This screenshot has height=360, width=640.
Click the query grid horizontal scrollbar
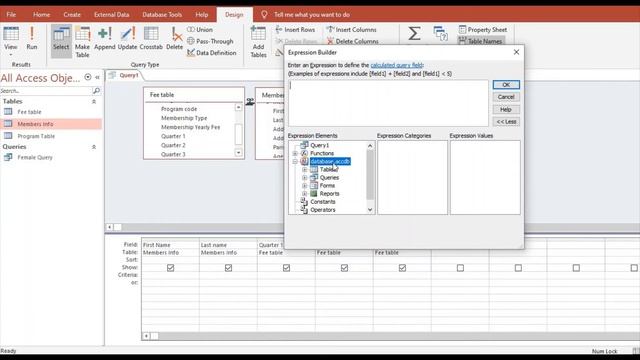[x=392, y=336]
